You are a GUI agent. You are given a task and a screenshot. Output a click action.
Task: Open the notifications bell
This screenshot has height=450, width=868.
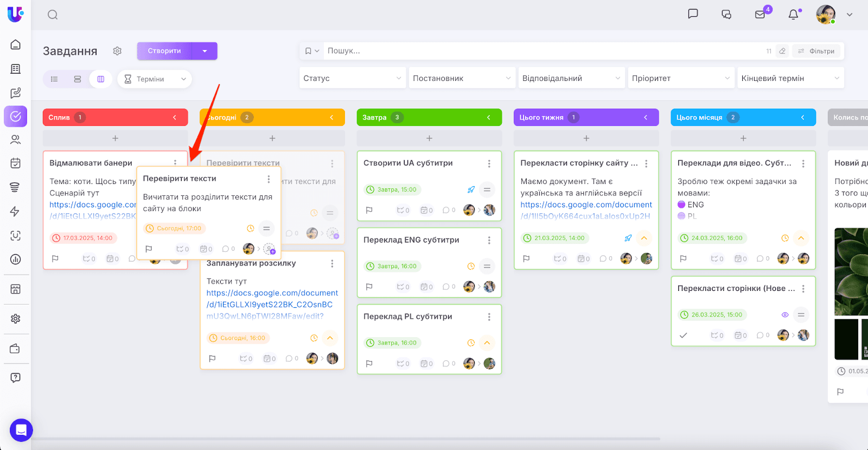794,15
